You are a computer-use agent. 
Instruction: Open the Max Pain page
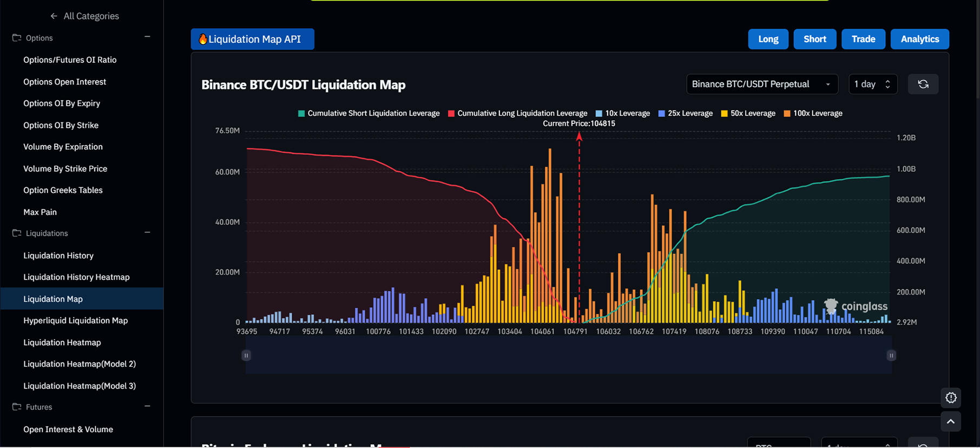pyautogui.click(x=40, y=212)
